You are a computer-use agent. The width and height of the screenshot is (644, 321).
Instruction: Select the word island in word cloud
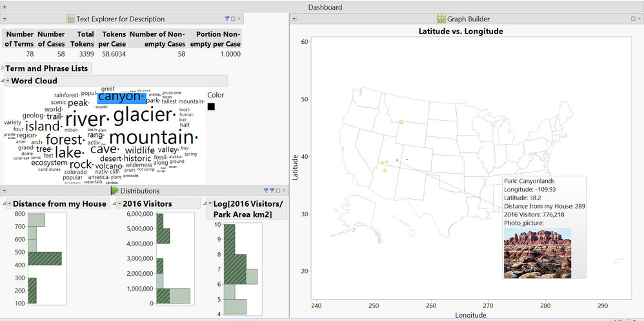[x=43, y=126]
